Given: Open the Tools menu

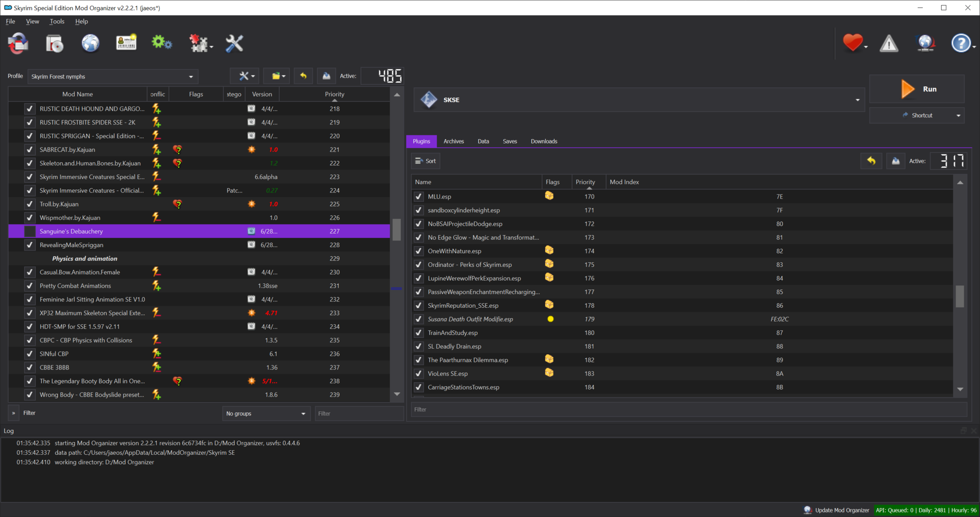Looking at the screenshot, I should [57, 21].
